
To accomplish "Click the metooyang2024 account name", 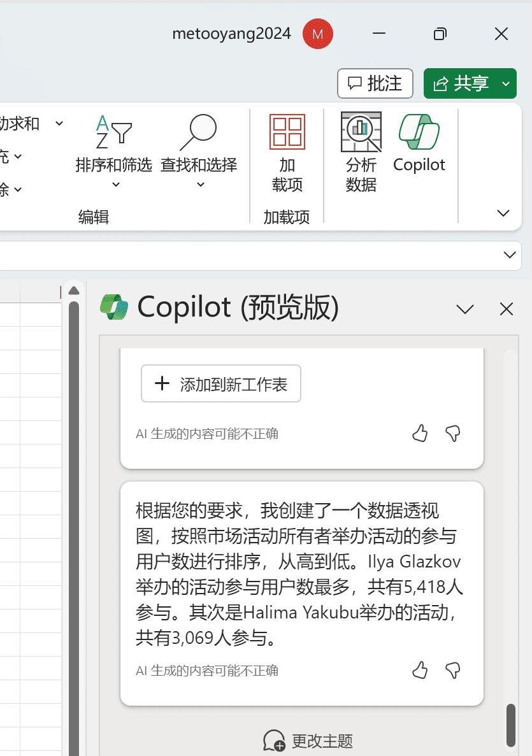I will (231, 34).
